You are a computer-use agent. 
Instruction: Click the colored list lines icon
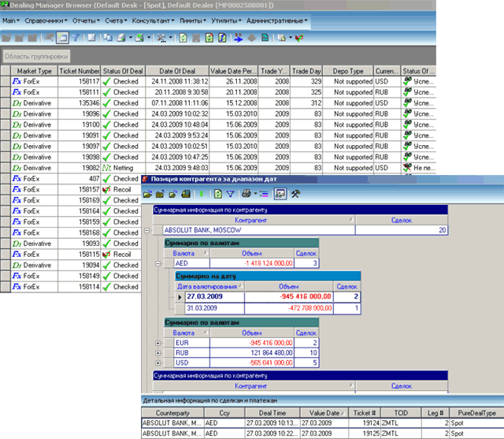point(264,194)
